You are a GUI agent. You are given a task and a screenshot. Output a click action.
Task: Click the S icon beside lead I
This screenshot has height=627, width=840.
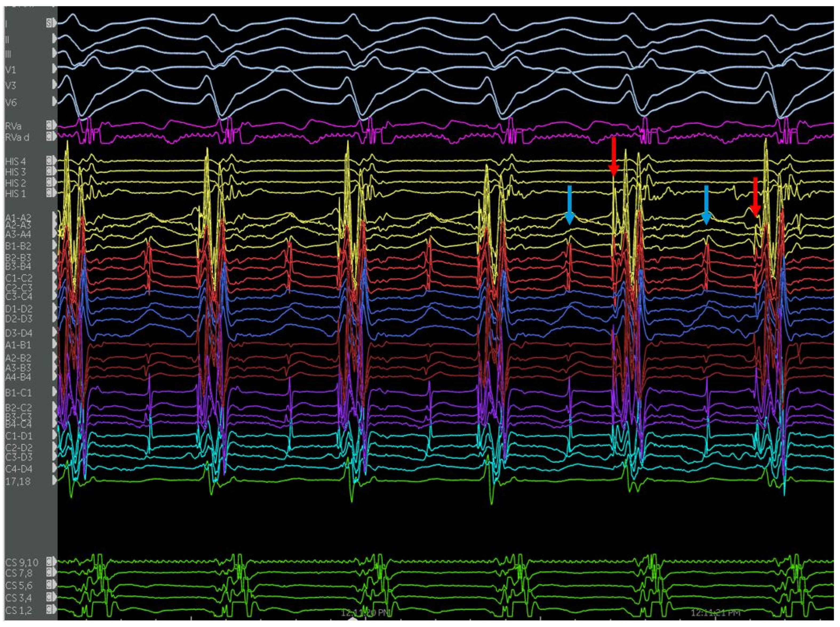click(x=49, y=23)
